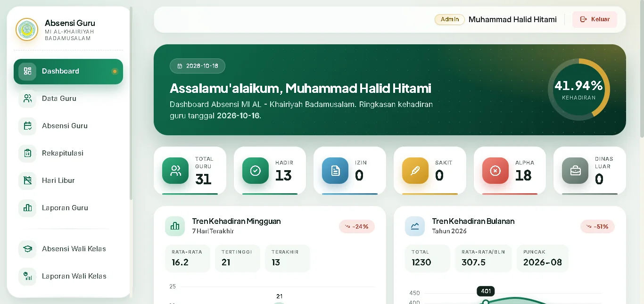The width and height of the screenshot is (644, 304).
Task: Click the Hadir checkmark icon
Action: point(256,171)
